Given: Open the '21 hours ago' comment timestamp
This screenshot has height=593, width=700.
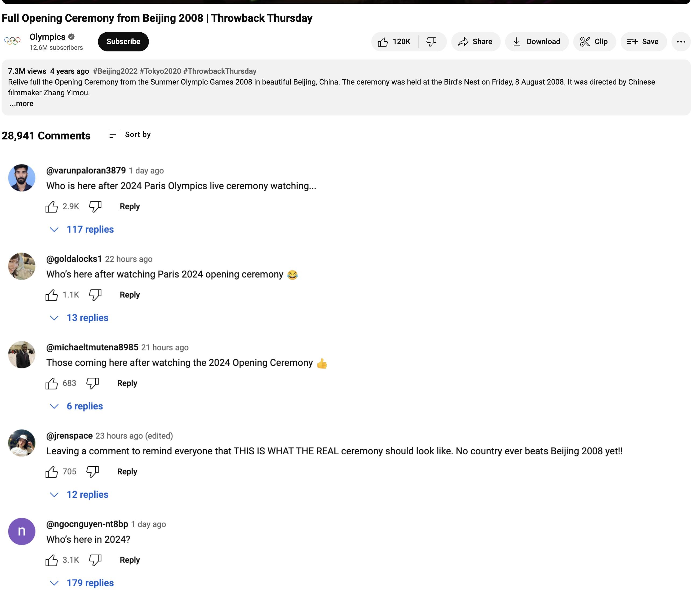Looking at the screenshot, I should 165,348.
